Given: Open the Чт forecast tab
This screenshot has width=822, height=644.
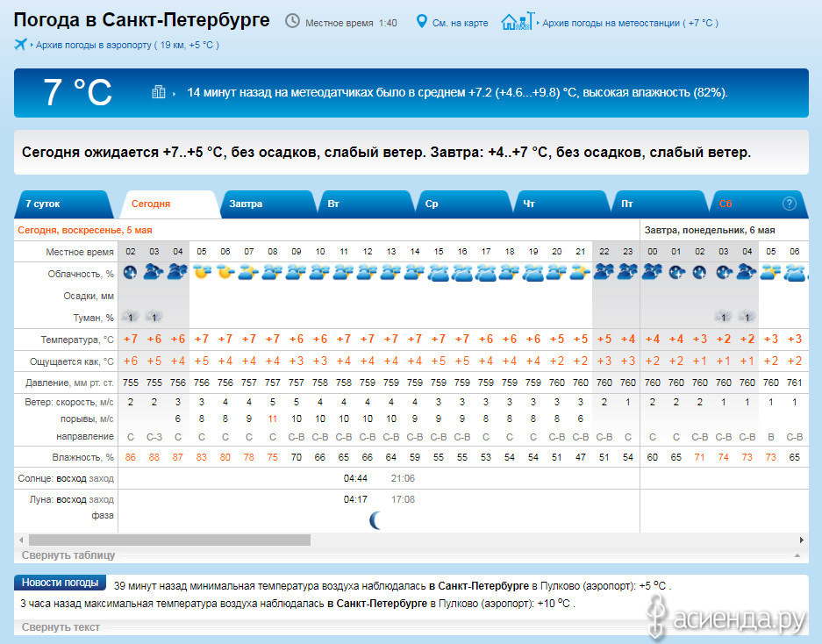Looking at the screenshot, I should (x=561, y=204).
